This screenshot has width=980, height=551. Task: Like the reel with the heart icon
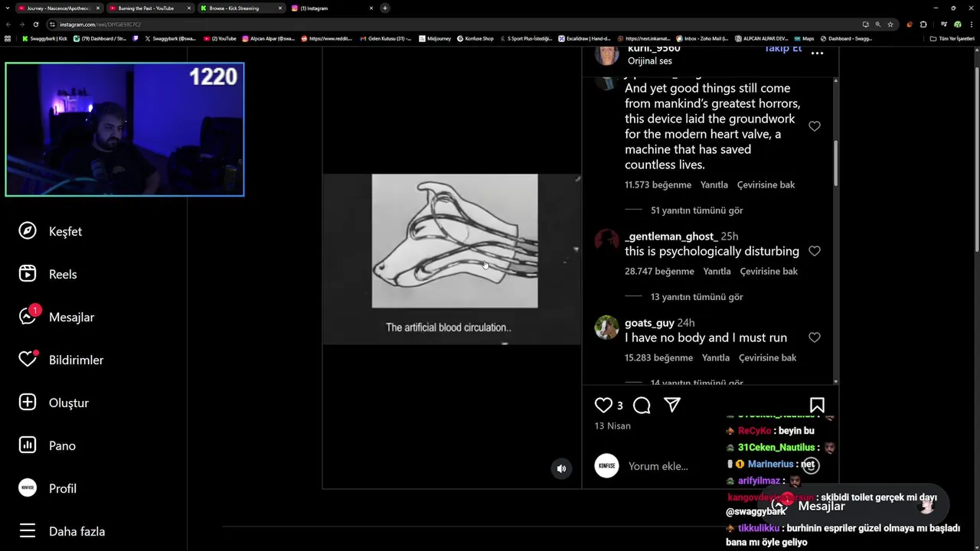(x=603, y=405)
